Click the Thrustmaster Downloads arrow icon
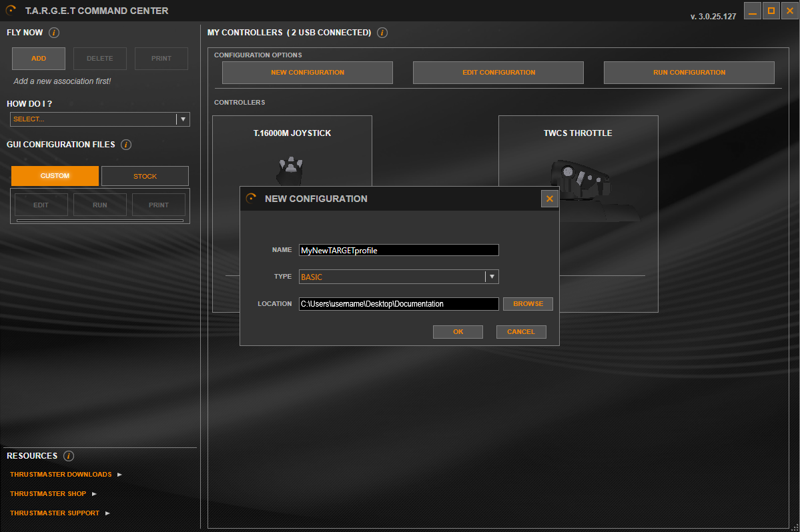The image size is (800, 532). click(x=119, y=475)
